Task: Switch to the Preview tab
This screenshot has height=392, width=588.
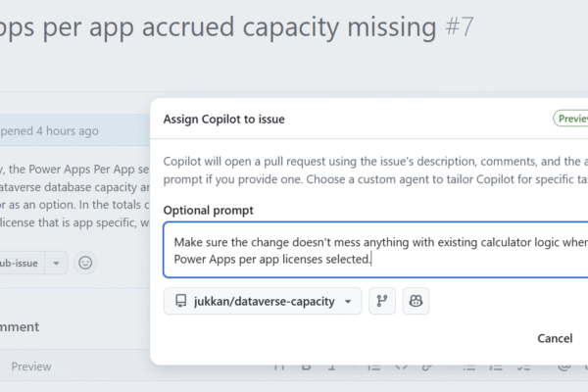Action: coord(30,367)
